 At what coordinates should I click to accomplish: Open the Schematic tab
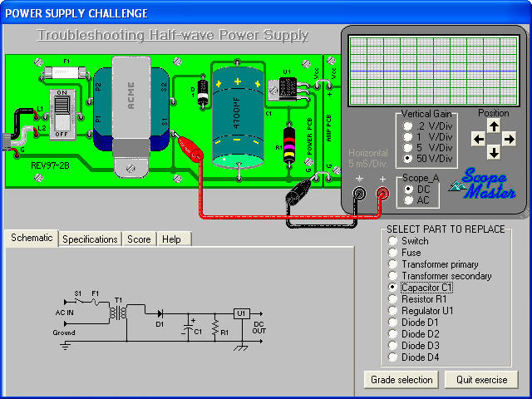pyautogui.click(x=32, y=238)
